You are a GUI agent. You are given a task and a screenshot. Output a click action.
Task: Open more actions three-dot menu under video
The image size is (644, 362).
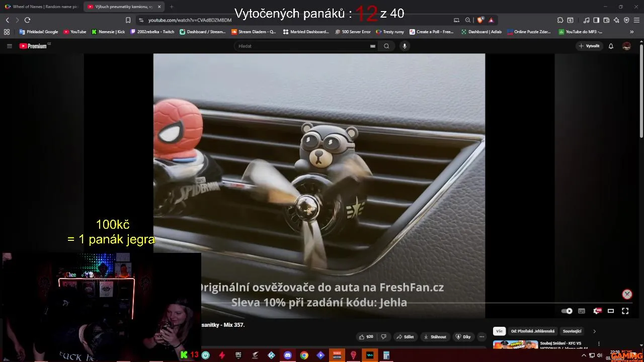tap(481, 337)
